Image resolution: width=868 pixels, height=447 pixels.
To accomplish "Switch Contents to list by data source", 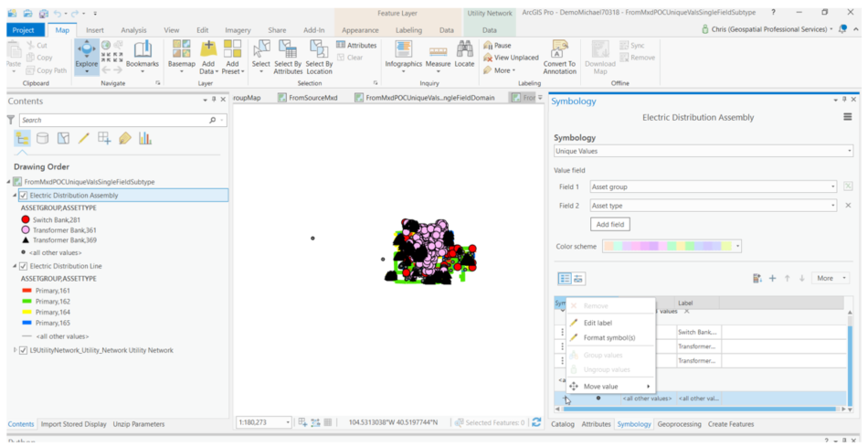I will 42,138.
